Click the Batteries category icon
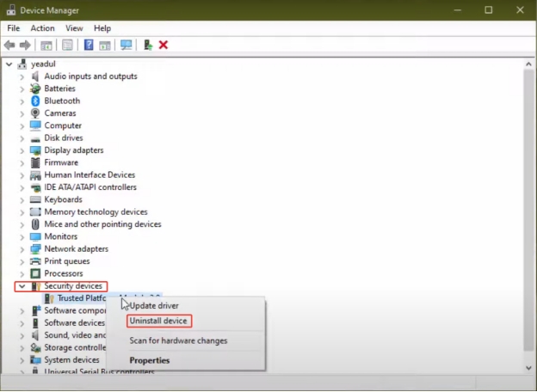The image size is (537, 392). (x=35, y=89)
